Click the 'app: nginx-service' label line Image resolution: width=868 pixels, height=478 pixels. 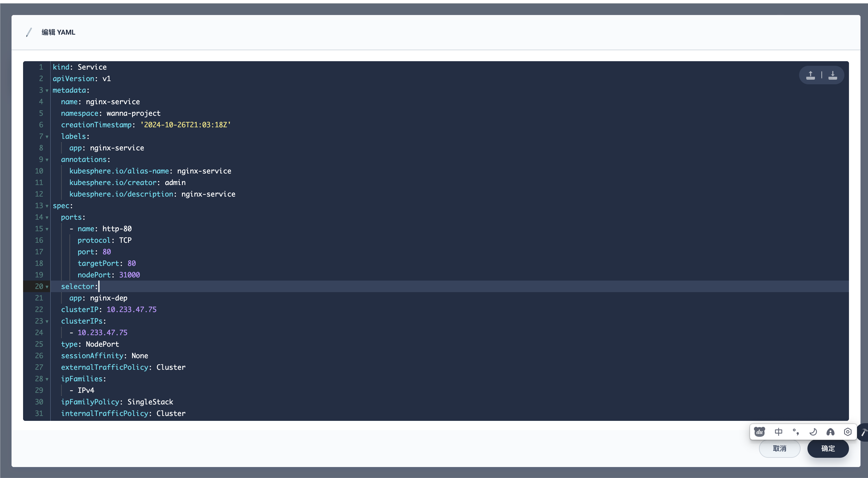pos(106,148)
